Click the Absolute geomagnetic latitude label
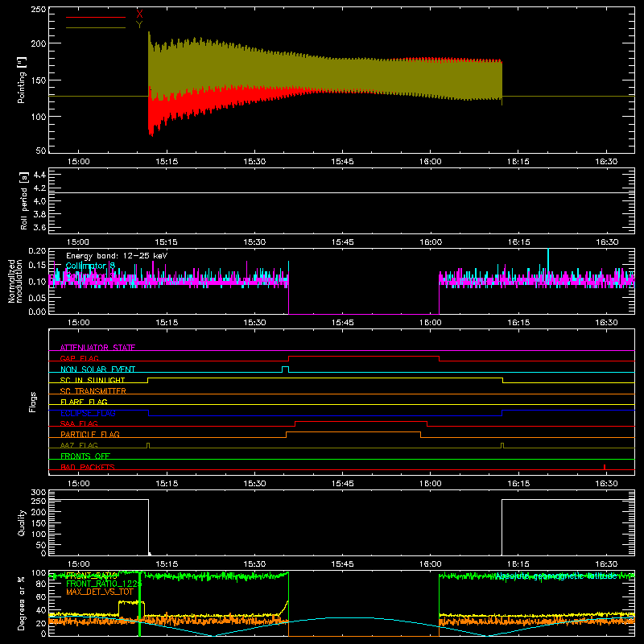 coord(555,576)
